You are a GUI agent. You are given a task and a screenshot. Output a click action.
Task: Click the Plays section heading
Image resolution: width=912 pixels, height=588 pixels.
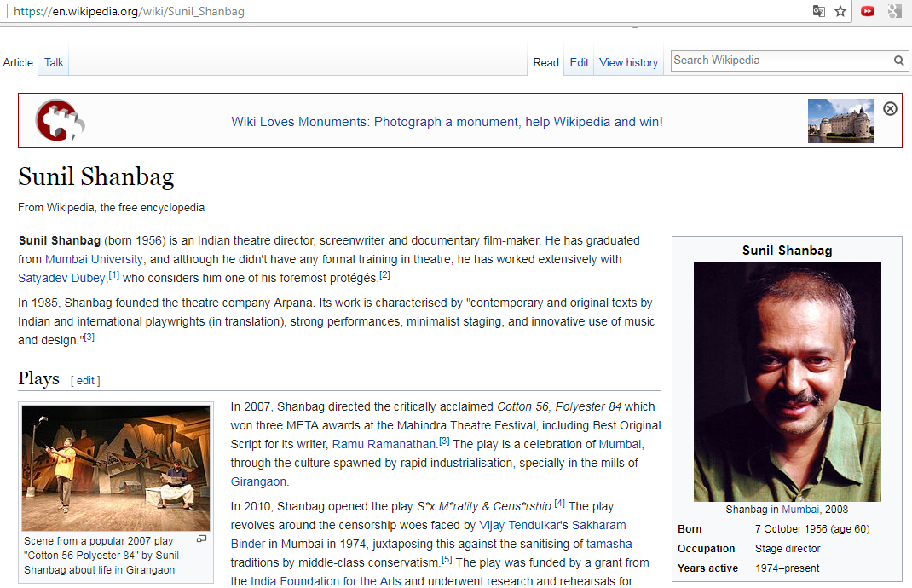tap(39, 378)
